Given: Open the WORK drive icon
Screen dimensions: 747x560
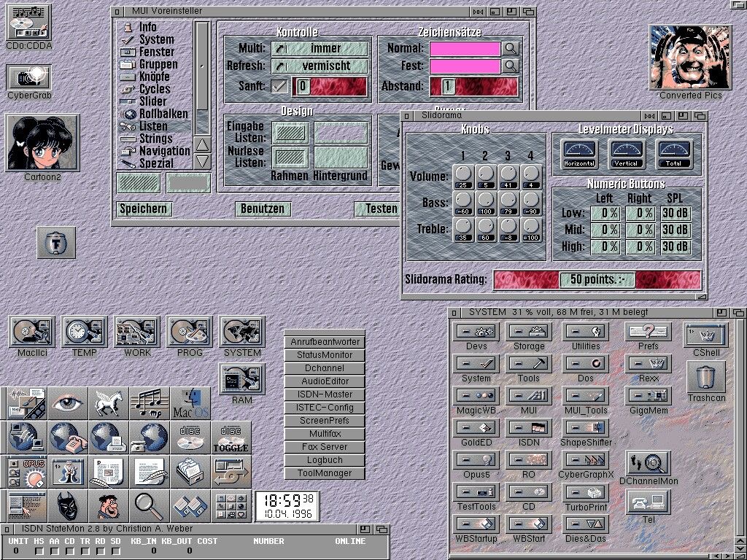Looking at the screenshot, I should coord(137,332).
